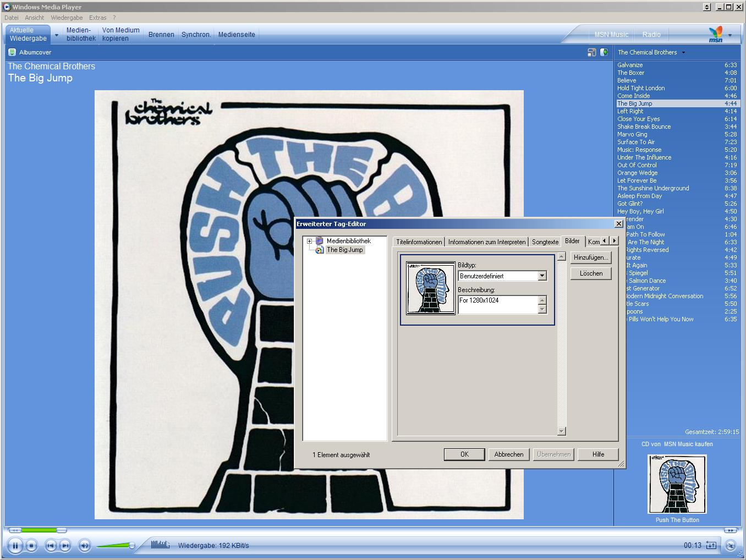Select The Sunshine Underground in the playlist
Screen dimensions: 746x560
[677, 188]
